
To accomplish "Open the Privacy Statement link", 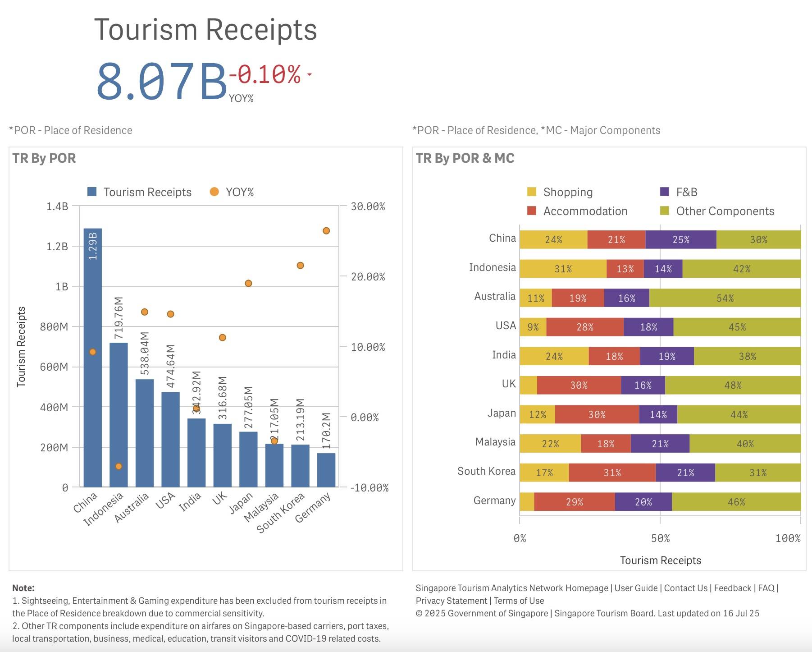I will point(451,601).
